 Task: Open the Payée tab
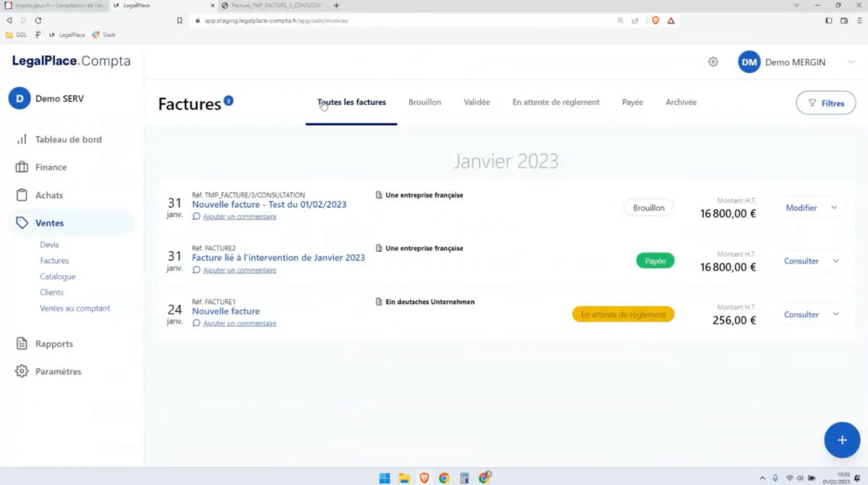tap(632, 102)
